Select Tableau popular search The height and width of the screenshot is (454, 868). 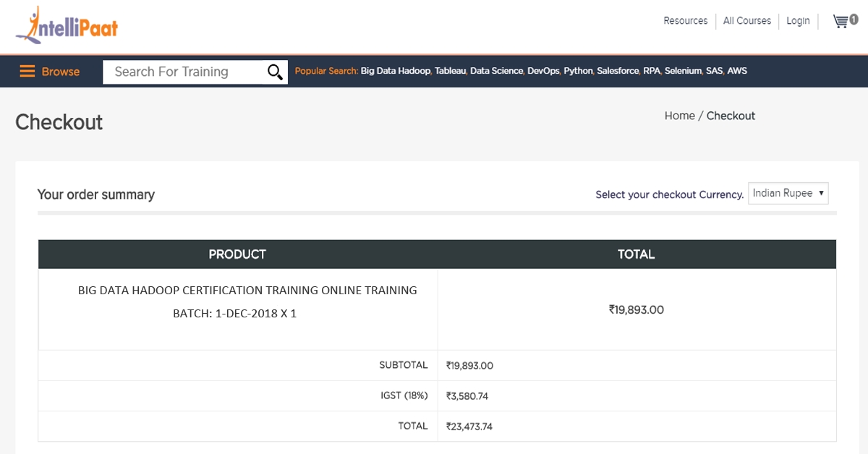451,71
